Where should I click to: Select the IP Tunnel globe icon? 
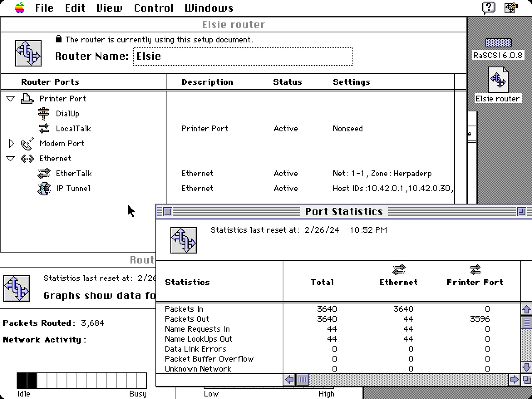[x=44, y=189]
